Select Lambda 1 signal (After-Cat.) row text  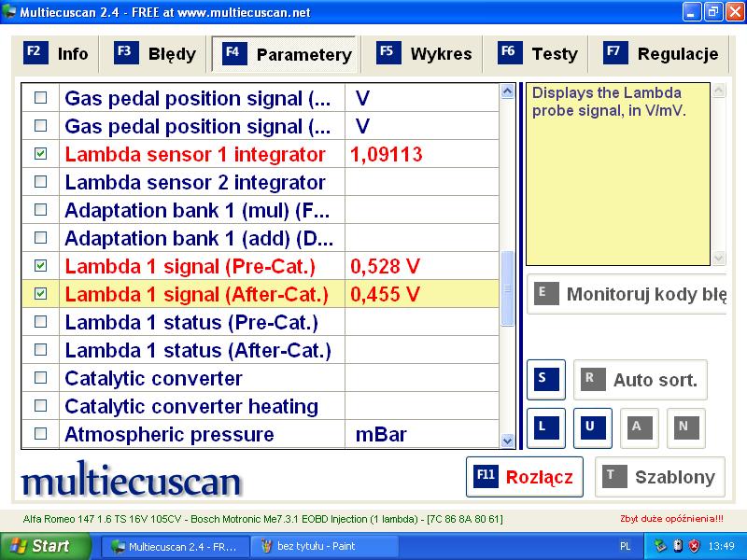pyautogui.click(x=197, y=294)
